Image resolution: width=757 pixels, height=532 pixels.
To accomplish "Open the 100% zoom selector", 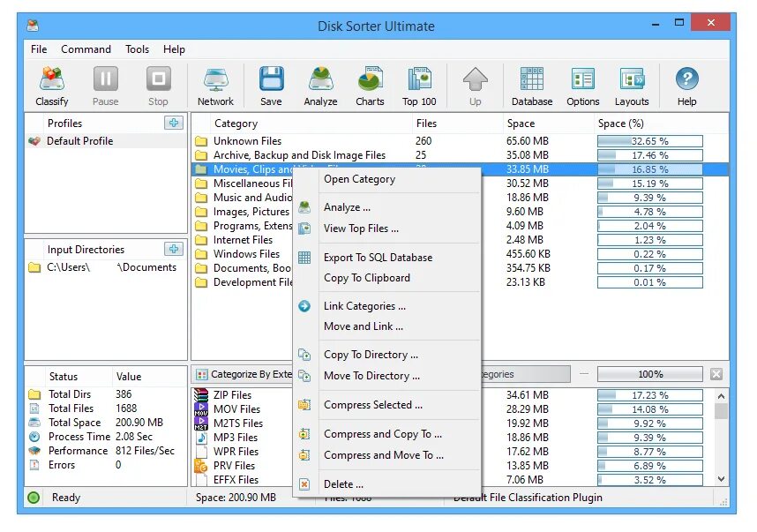I will (650, 373).
